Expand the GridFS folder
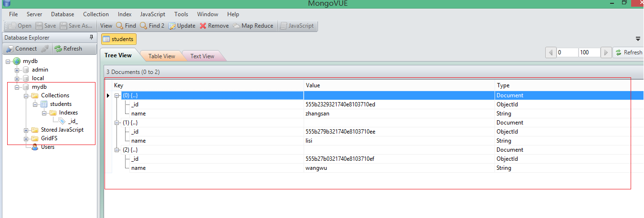This screenshot has height=218, width=644. (26, 138)
